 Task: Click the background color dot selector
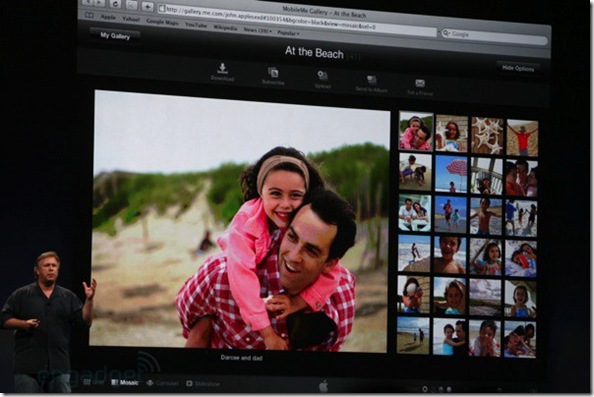pos(425,389)
